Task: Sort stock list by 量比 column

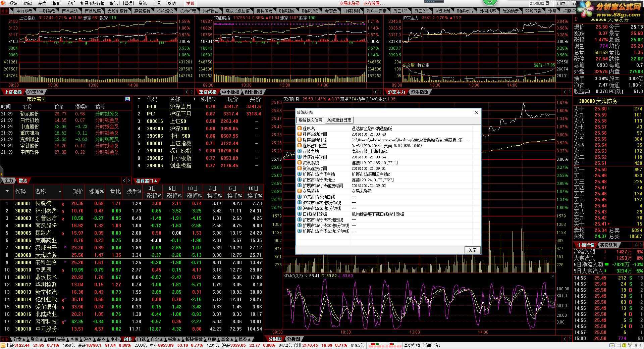Action: (115, 191)
